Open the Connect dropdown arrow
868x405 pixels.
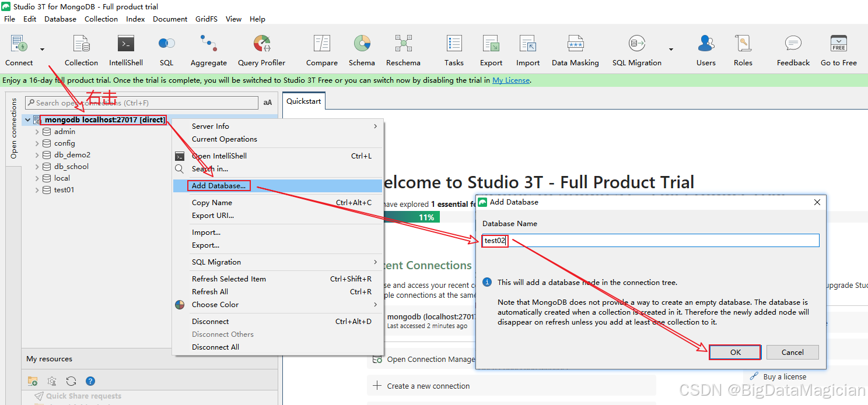tap(42, 50)
